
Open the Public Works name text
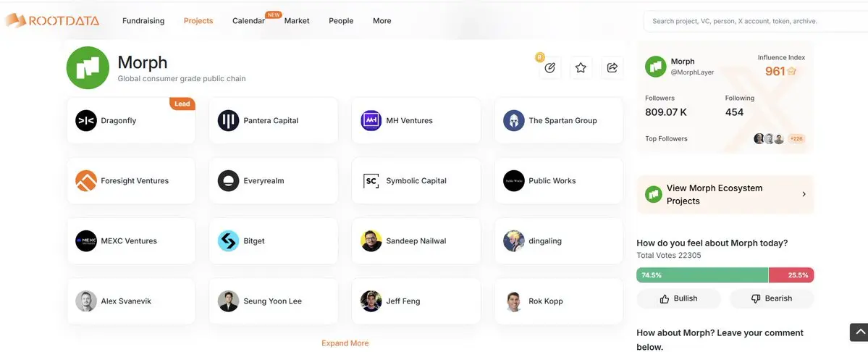(552, 181)
